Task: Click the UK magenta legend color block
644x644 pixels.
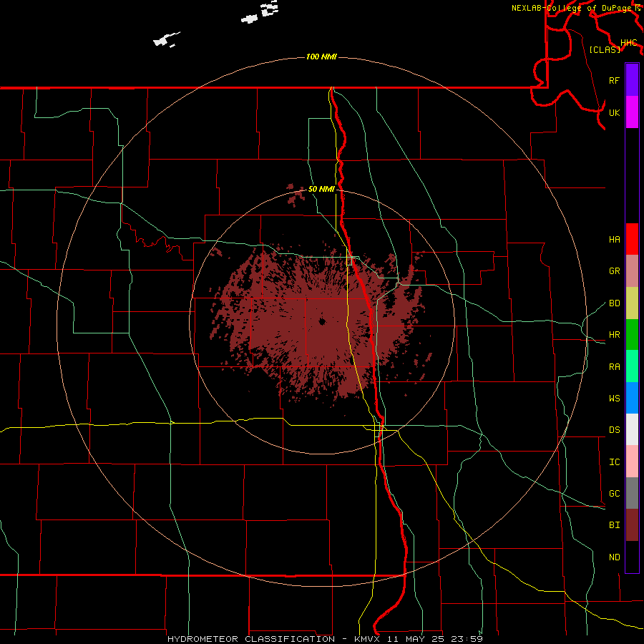Action: [x=632, y=112]
